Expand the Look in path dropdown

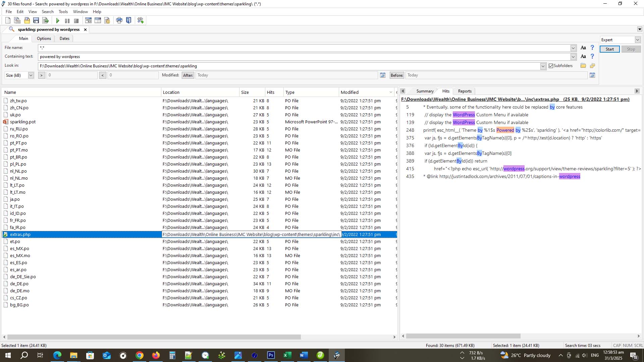click(x=543, y=66)
